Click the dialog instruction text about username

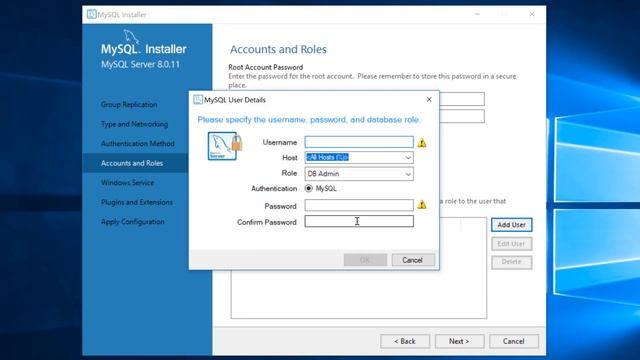[309, 120]
